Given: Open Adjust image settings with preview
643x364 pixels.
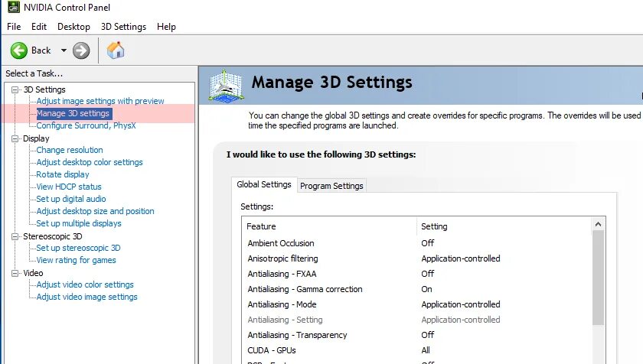Looking at the screenshot, I should click(x=100, y=101).
